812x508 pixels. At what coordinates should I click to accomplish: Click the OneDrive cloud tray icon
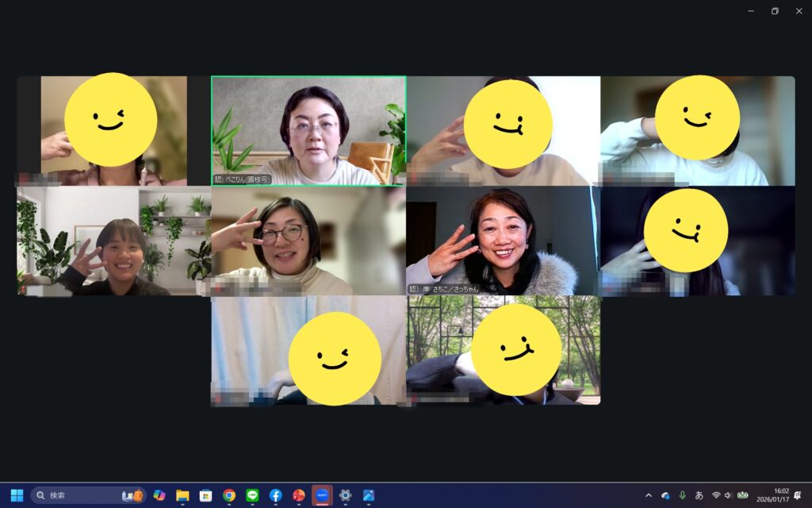pos(666,495)
